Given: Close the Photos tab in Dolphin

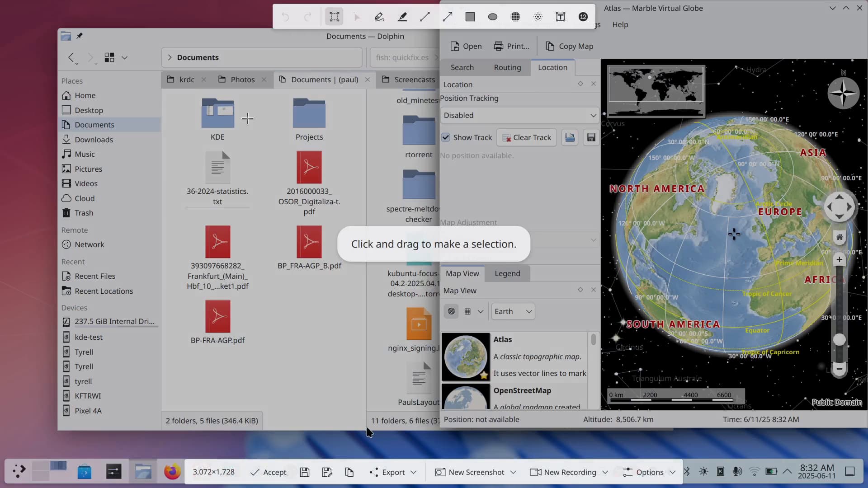Looking at the screenshot, I should [x=264, y=80].
